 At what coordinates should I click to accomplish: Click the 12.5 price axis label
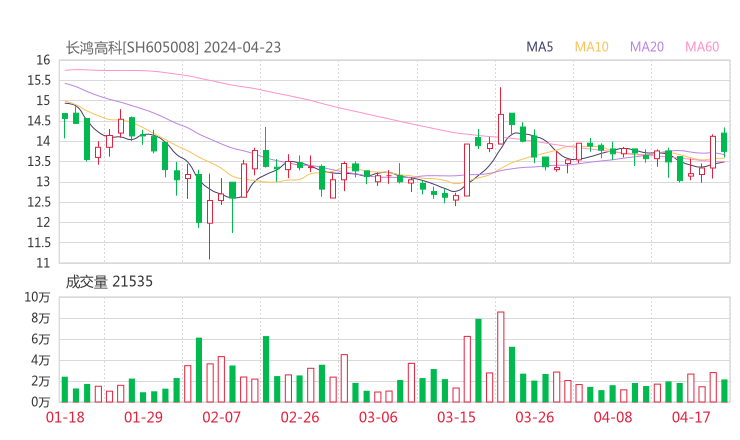[x=39, y=202]
